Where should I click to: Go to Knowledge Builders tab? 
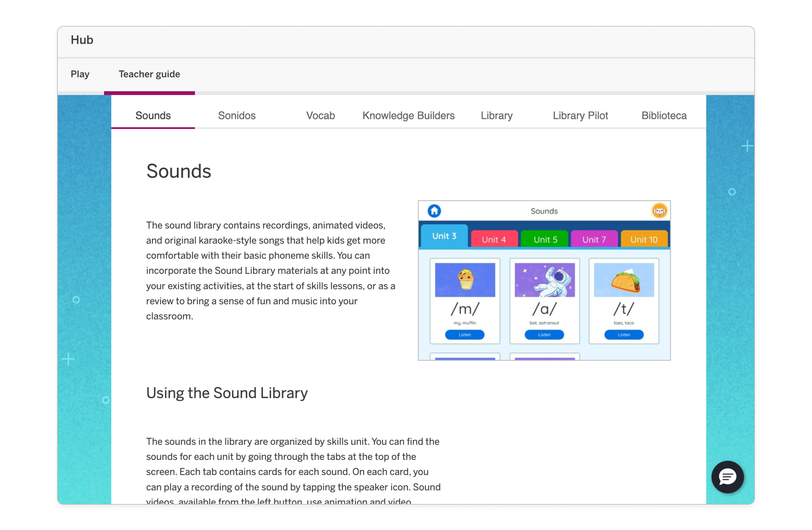pyautogui.click(x=408, y=116)
